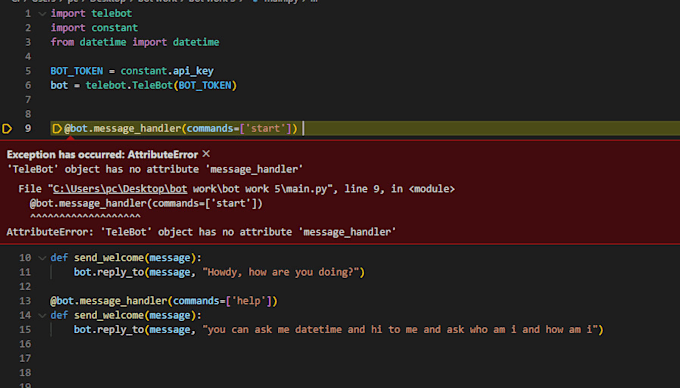Click the inline execution marker before @bot on line 9

tap(57, 129)
